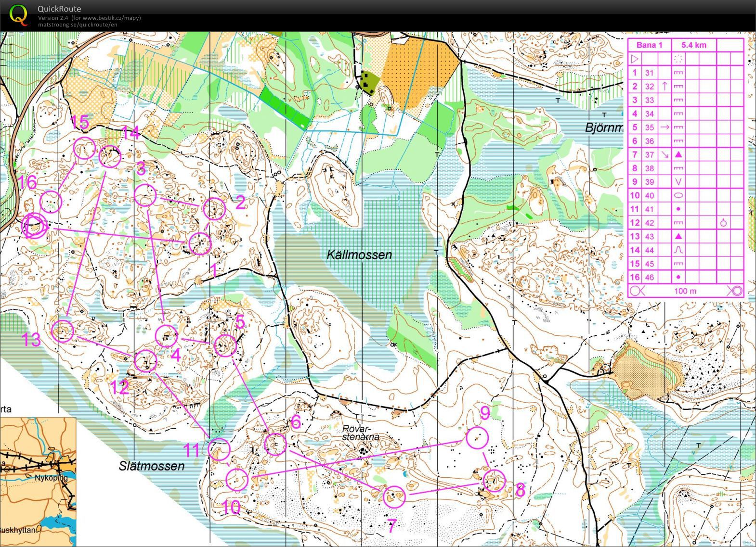Click control description row 7 code 37
756x547 pixels.
[686, 155]
